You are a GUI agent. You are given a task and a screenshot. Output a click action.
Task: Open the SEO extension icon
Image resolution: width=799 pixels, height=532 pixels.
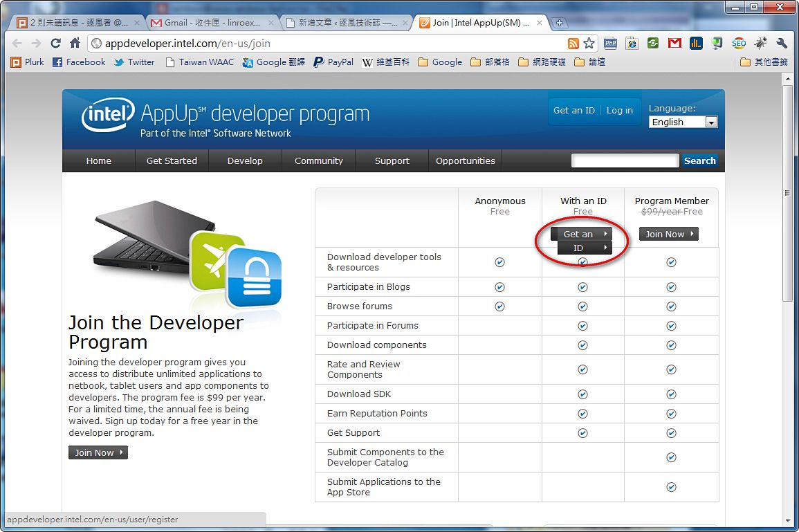pos(739,44)
